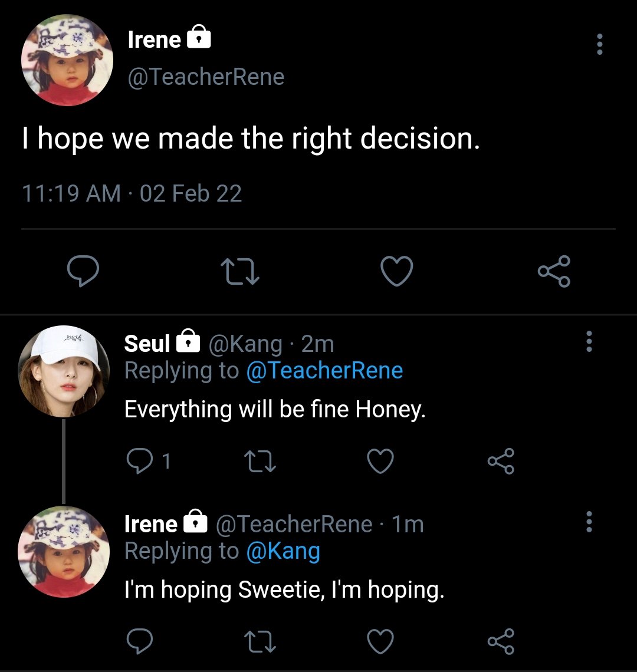Retweet the main tweet by Irene
Viewport: 637px width, 672px height.
[x=239, y=272]
